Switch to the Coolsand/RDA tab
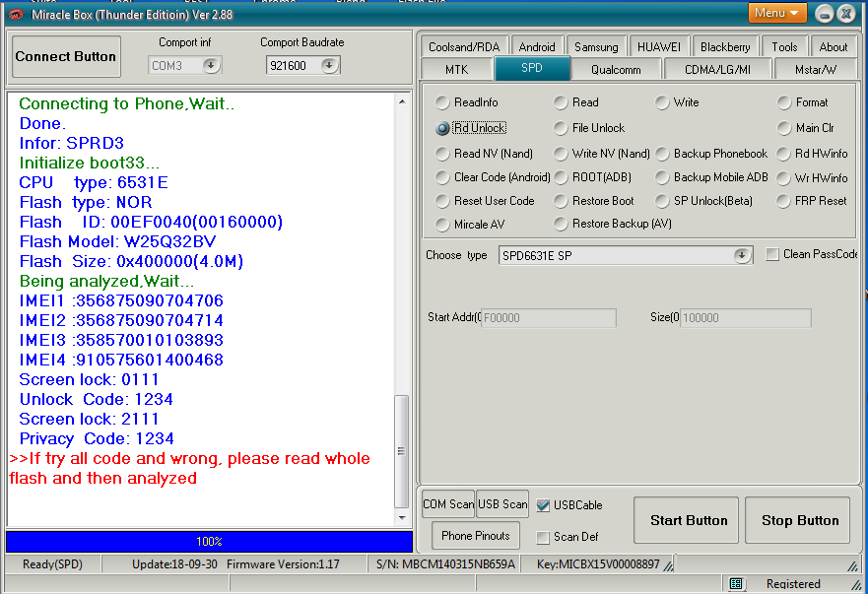 tap(464, 46)
